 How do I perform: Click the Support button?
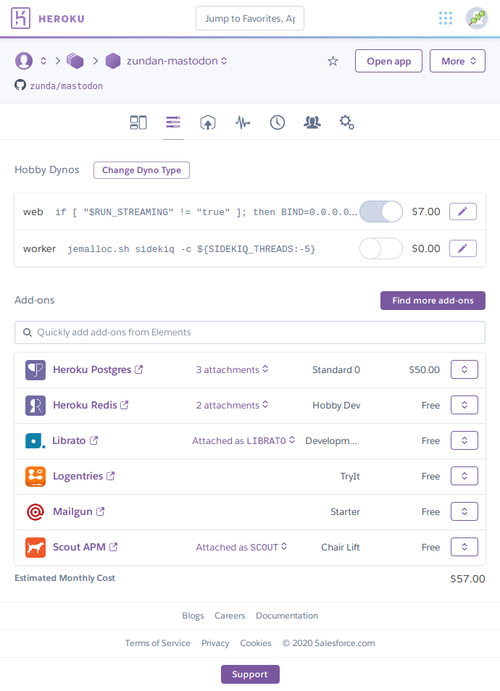[x=250, y=674]
